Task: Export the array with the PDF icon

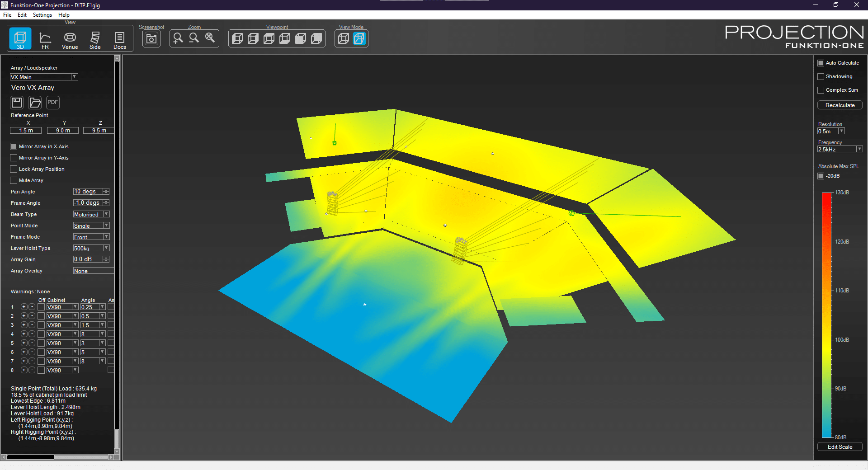Action: 53,103
